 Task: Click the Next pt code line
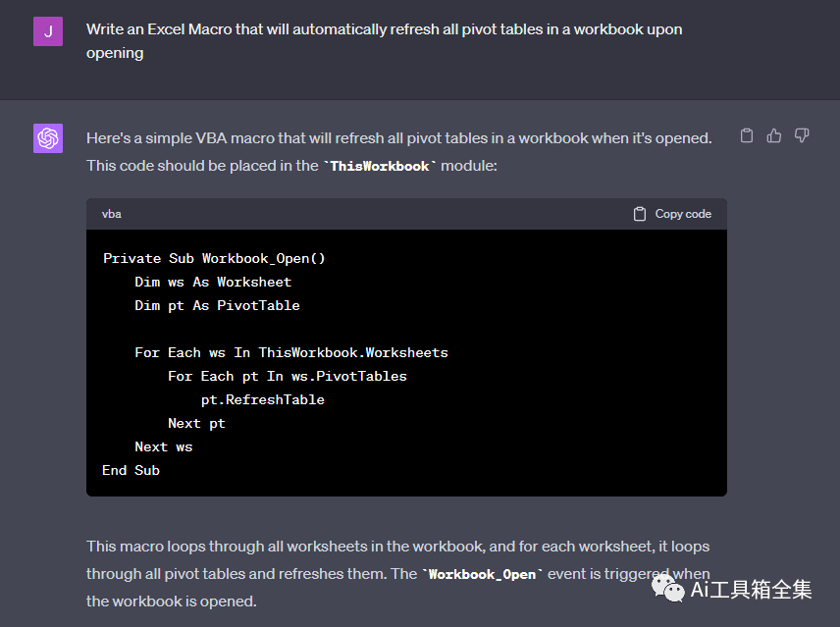point(196,424)
